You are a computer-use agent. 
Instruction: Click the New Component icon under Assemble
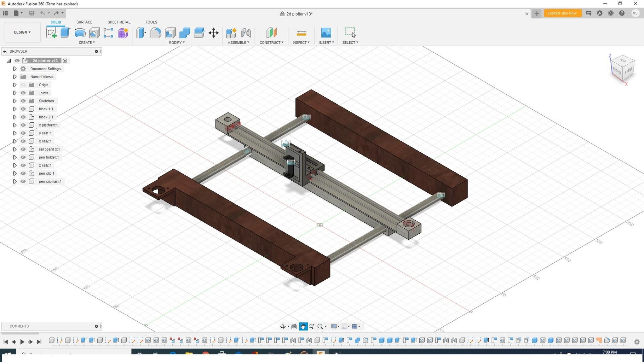tap(231, 33)
